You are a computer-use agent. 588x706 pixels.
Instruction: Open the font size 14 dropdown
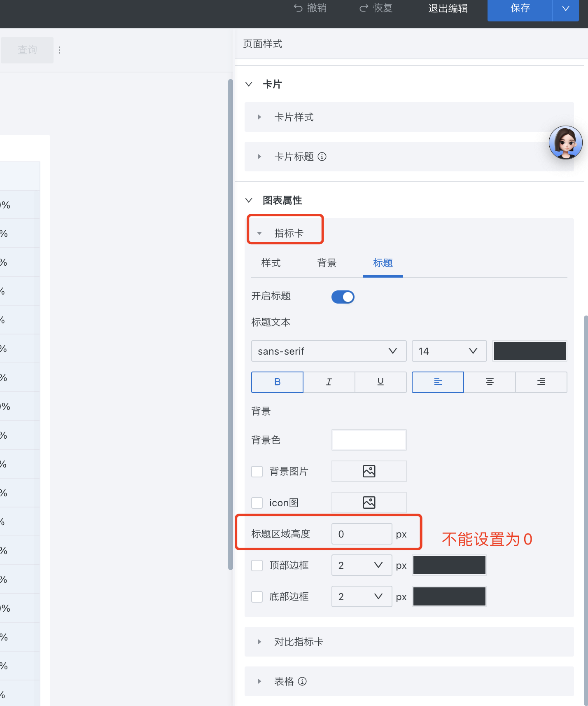(449, 351)
